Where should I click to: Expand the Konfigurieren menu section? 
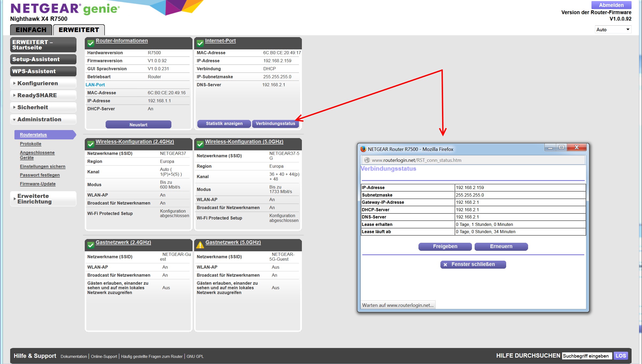43,83
